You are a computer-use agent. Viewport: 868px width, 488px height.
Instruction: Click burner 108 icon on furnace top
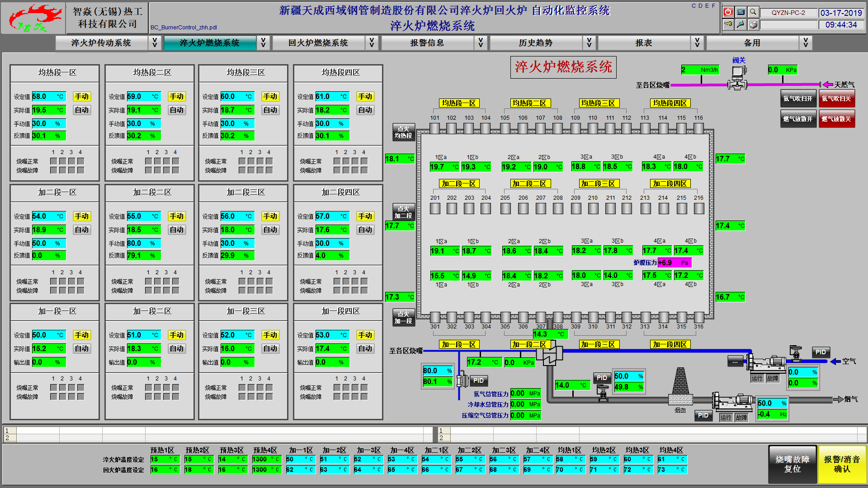pos(558,129)
